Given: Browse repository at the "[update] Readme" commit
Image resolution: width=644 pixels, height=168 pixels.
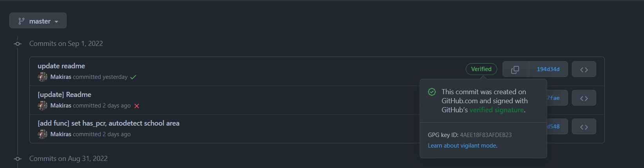Looking at the screenshot, I should click(x=584, y=98).
